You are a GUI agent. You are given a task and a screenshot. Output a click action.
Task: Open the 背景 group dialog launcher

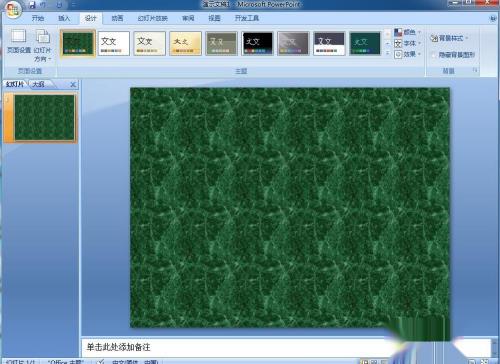[x=475, y=70]
